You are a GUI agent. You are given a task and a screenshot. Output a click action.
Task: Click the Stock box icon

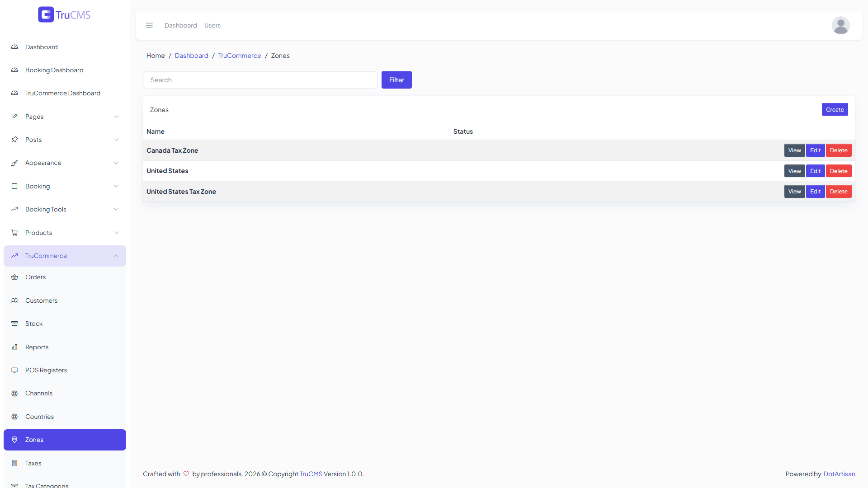click(14, 324)
